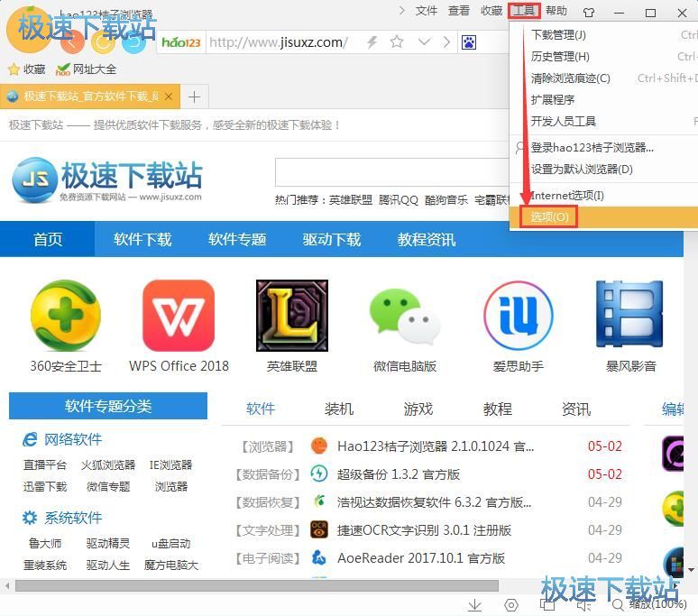Image resolution: width=698 pixels, height=616 pixels.
Task: Go to 驱动下载 navigation tab
Action: click(x=332, y=240)
